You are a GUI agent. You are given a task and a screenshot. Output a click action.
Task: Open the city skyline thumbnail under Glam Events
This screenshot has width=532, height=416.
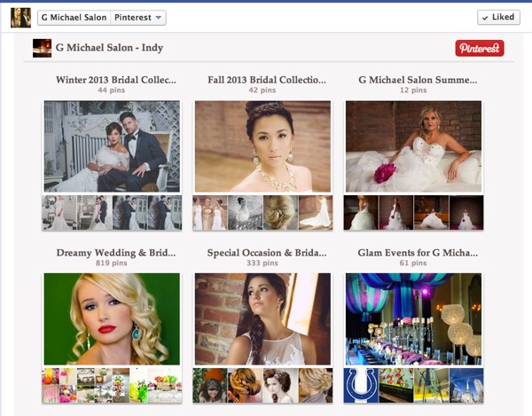click(x=466, y=386)
